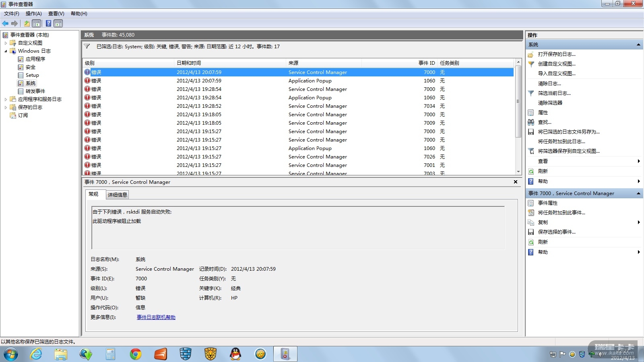This screenshot has height=362, width=644.
Task: Click the 刷新 icon under 系统 actions
Action: pos(531,171)
